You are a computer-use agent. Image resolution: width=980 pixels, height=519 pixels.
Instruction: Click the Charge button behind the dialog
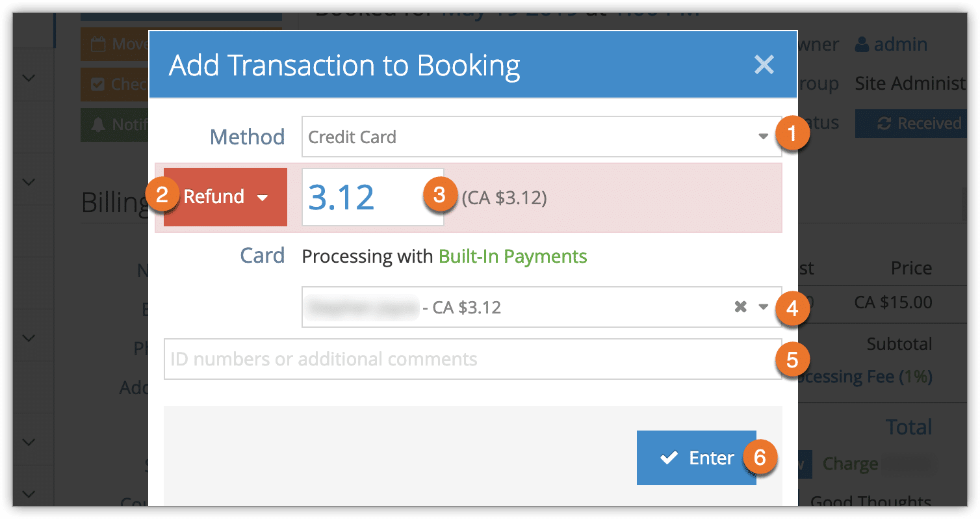[850, 464]
